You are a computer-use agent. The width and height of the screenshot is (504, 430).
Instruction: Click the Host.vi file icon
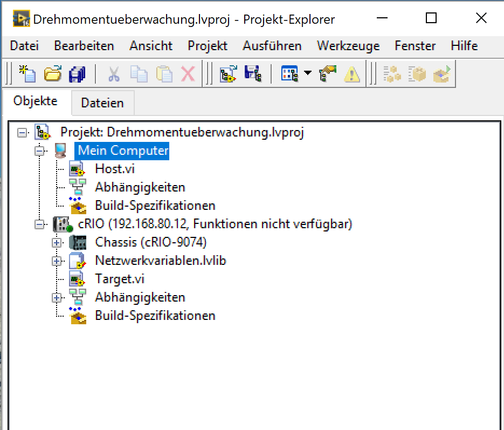tap(77, 169)
